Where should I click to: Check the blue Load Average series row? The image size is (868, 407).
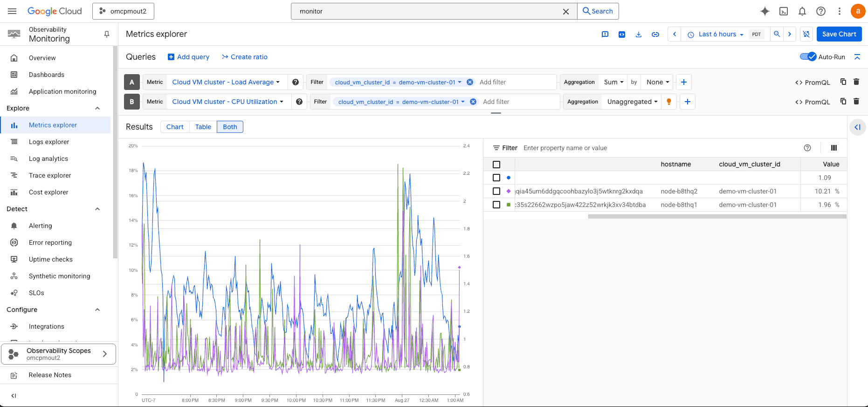tap(496, 178)
